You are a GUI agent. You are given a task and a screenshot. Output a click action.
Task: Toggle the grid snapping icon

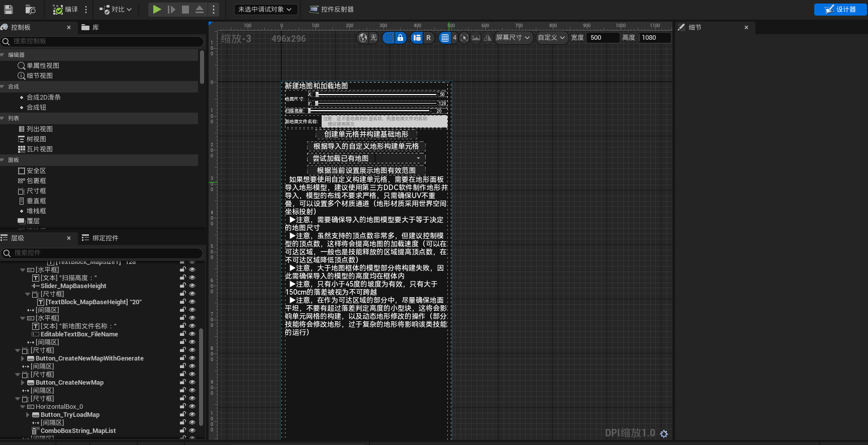445,38
